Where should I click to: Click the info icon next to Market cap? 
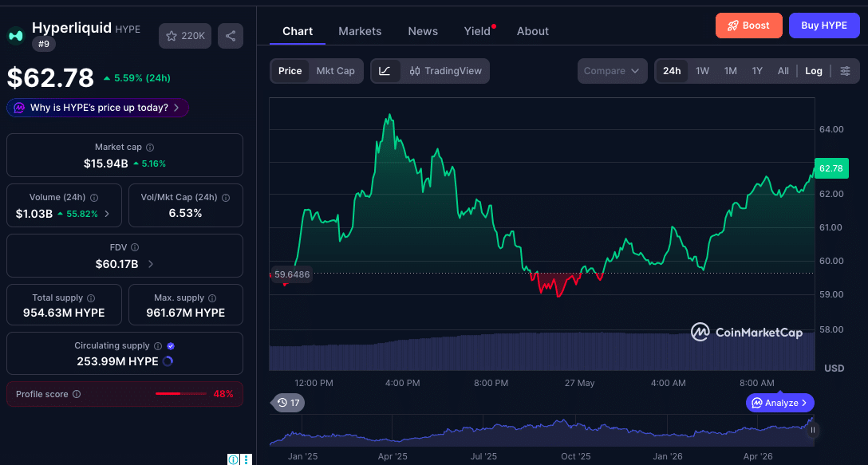click(150, 148)
